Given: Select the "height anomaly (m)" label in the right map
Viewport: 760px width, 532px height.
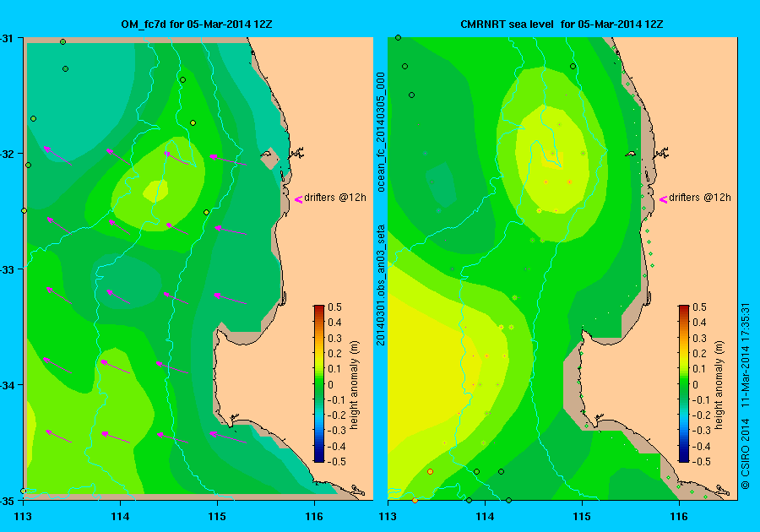Looking at the screenshot, I should coord(719,385).
